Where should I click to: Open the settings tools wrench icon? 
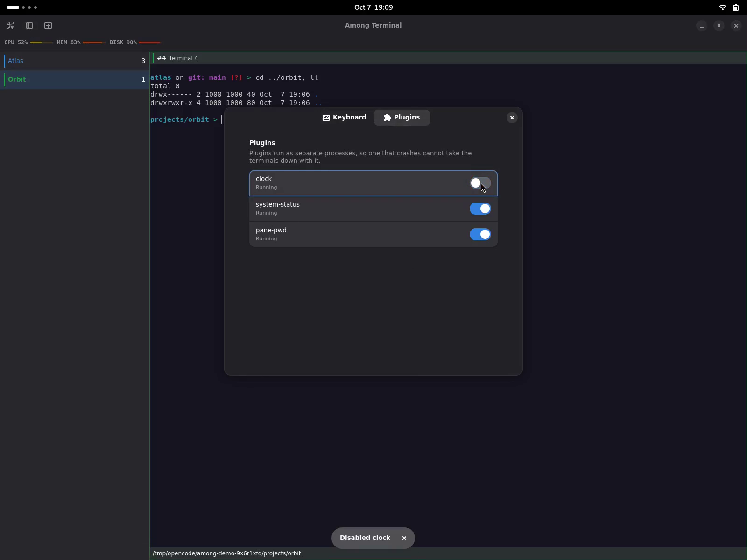[11, 26]
